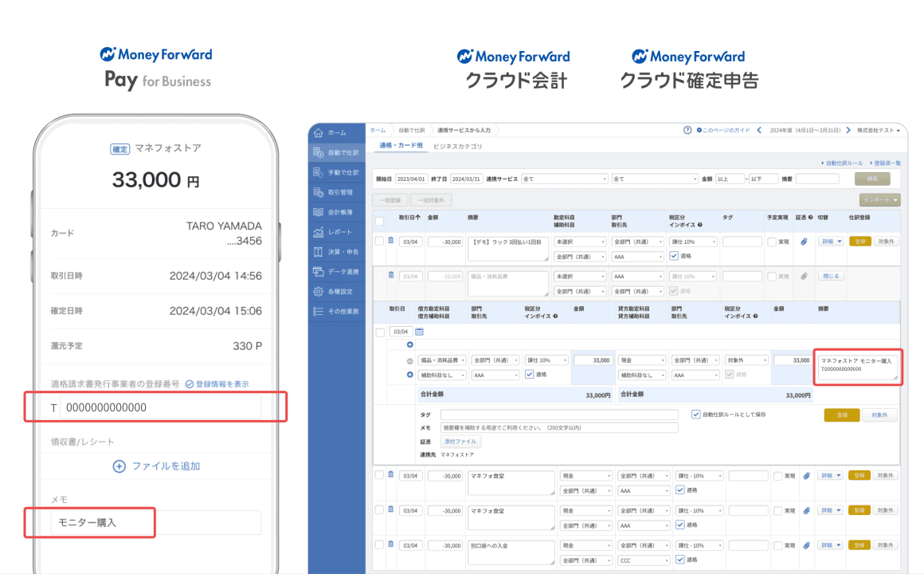Open 課仕 10% dropdown on ラック row

pyautogui.click(x=694, y=242)
